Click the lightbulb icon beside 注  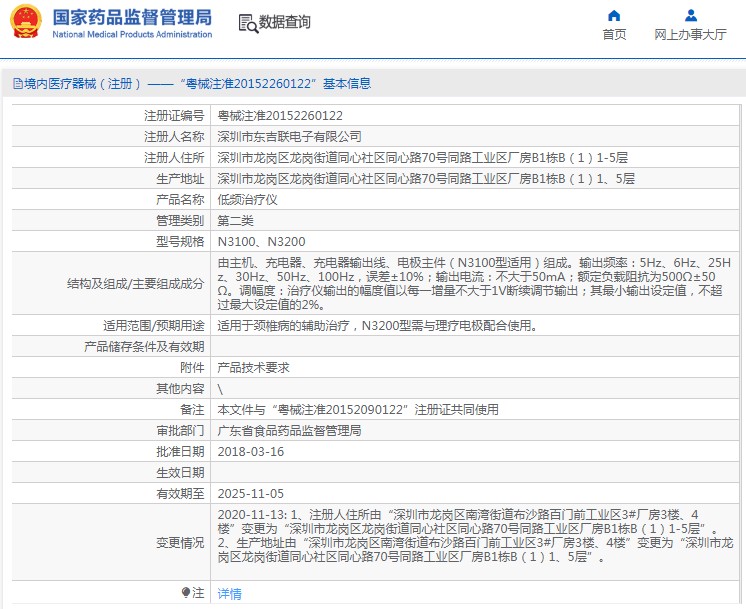(x=186, y=592)
